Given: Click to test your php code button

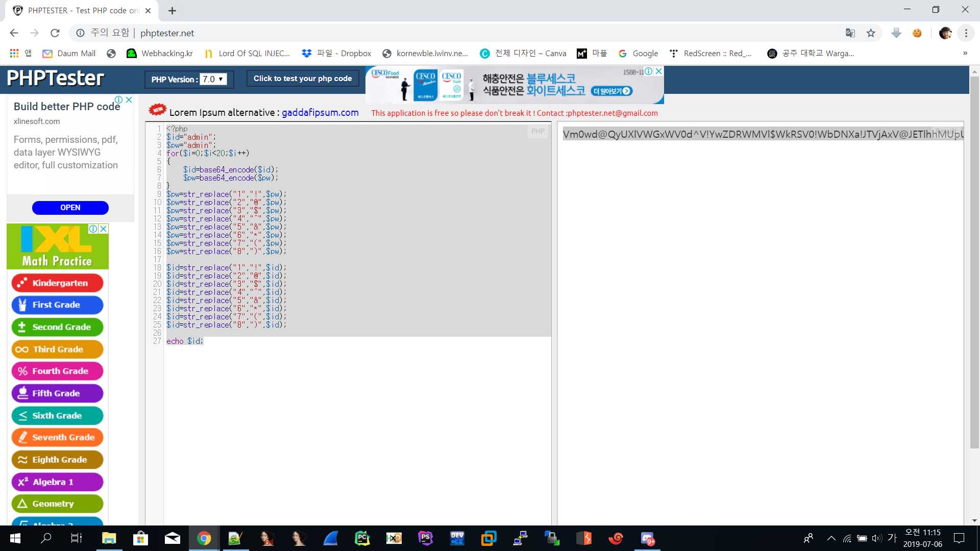Looking at the screenshot, I should tap(303, 79).
